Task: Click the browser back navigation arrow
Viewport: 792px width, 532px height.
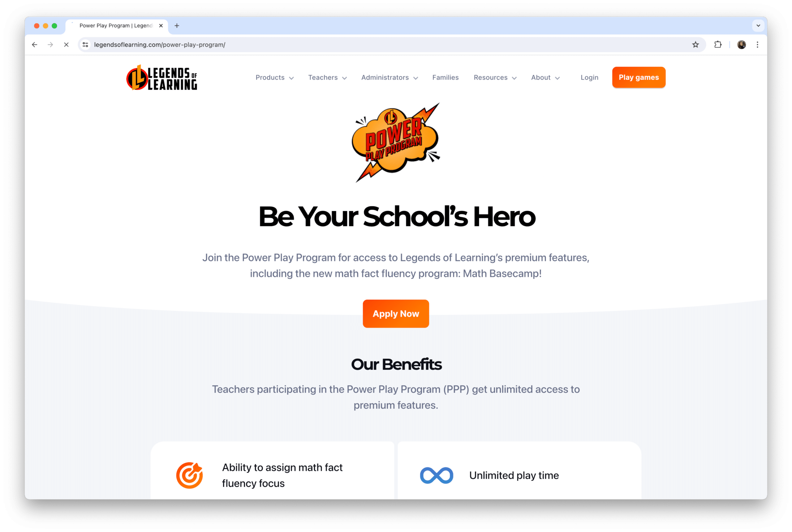Action: point(33,45)
